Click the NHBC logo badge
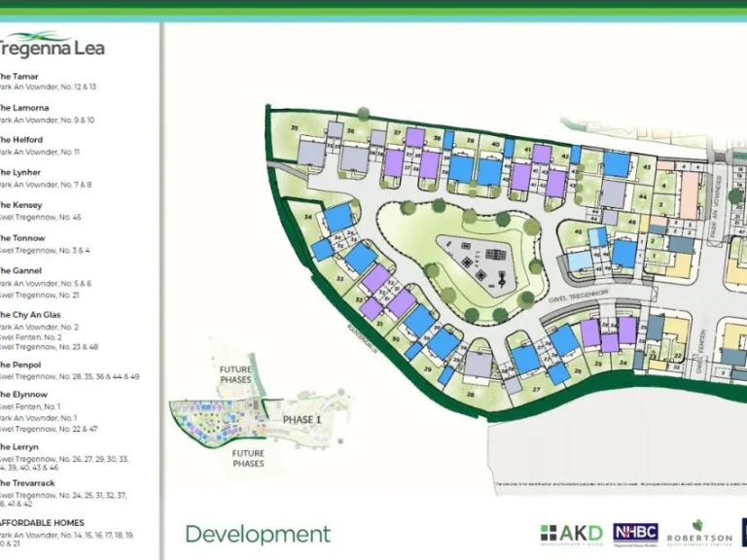Image resolution: width=747 pixels, height=560 pixels. (635, 533)
